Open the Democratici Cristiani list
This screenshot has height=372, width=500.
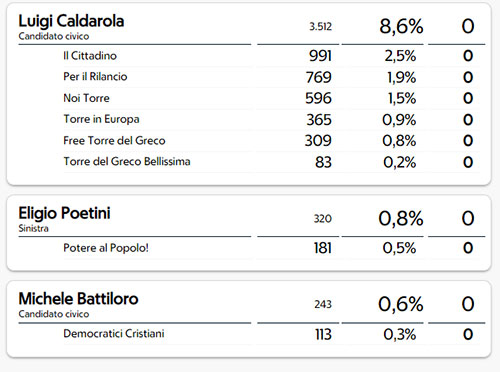114,334
